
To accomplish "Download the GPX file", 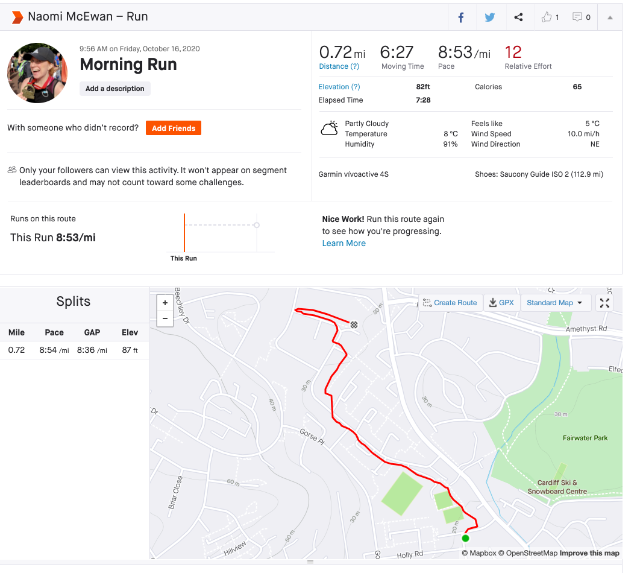I will 499,303.
